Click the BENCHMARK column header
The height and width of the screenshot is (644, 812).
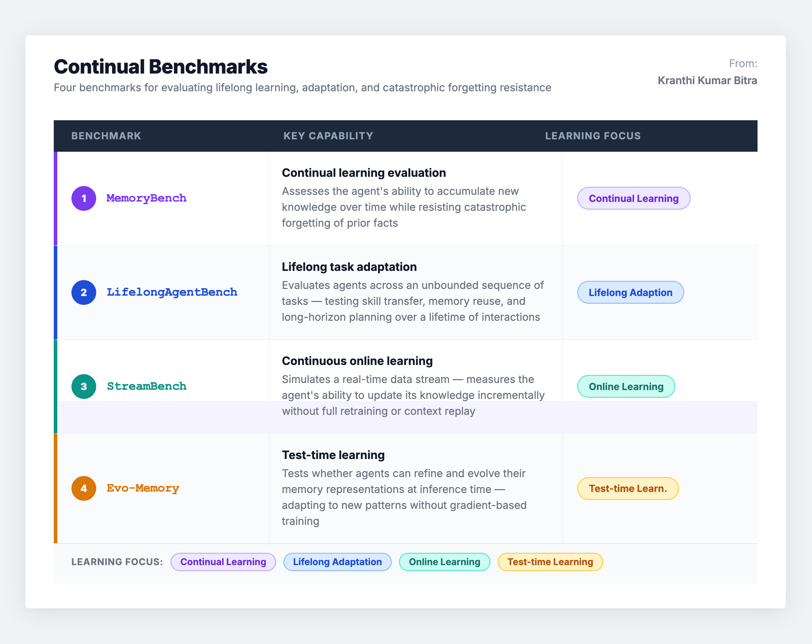tap(106, 136)
